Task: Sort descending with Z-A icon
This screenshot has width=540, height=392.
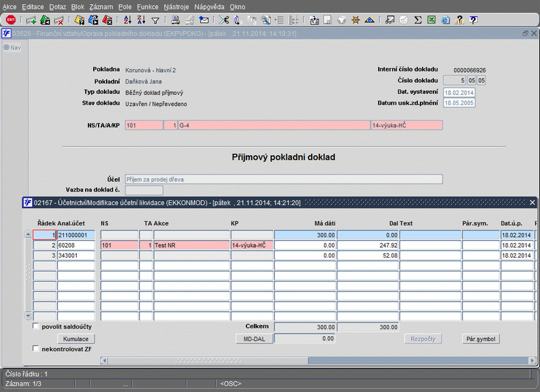Action: coord(141,20)
